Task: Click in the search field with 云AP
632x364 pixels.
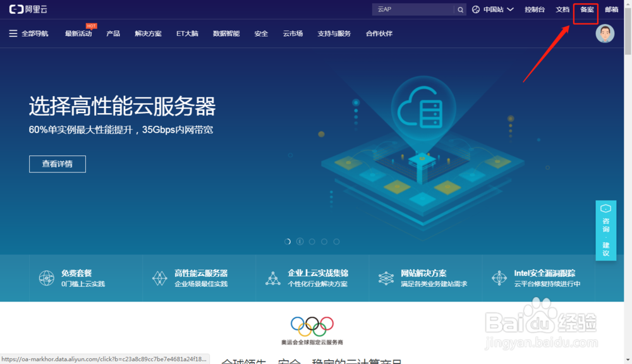Action: point(415,9)
